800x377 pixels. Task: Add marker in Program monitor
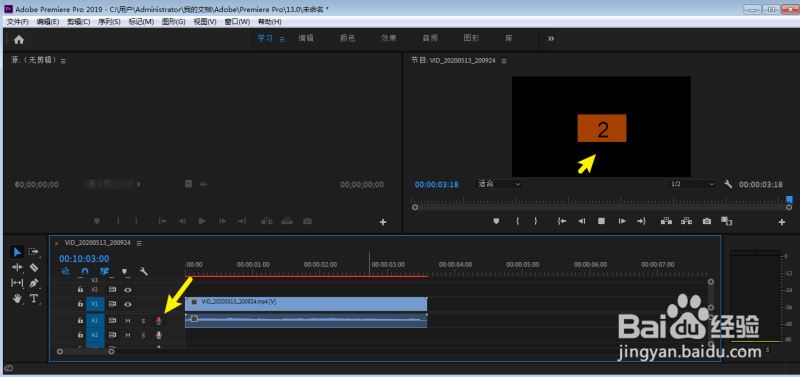coord(496,221)
